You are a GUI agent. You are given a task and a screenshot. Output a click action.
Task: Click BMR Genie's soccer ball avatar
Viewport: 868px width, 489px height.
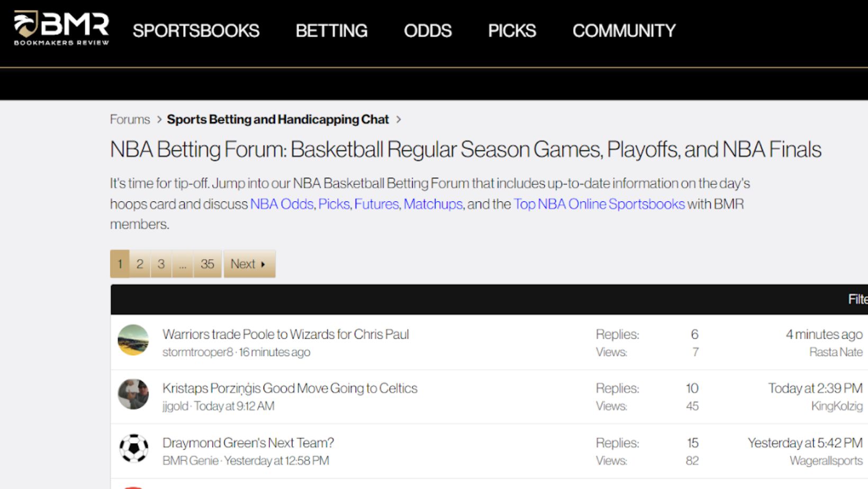[133, 449]
